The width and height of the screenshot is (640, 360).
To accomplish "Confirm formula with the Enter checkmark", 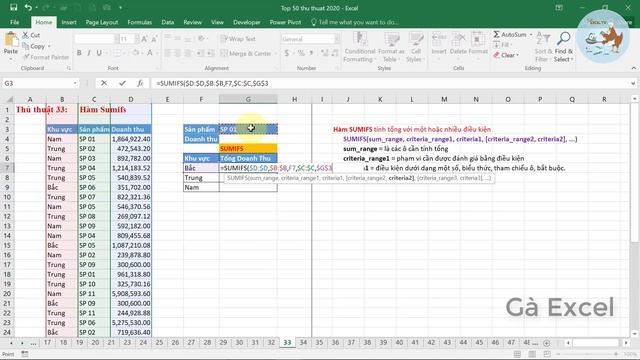I will pos(122,83).
